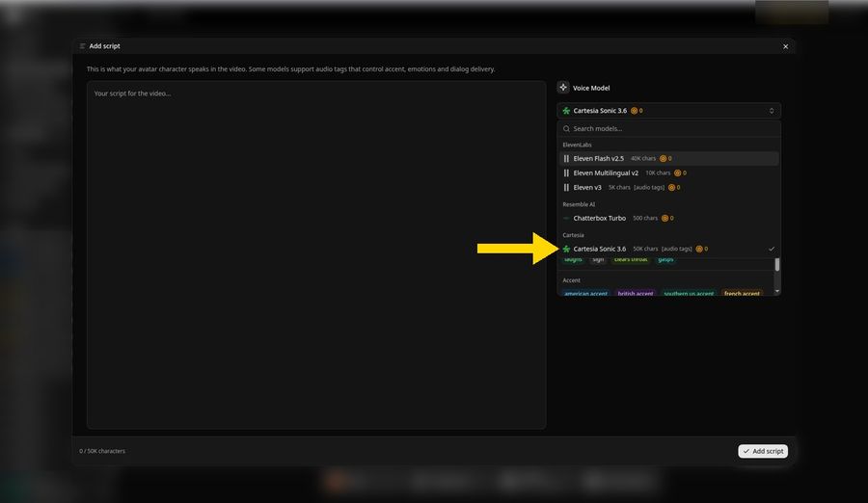Image resolution: width=868 pixels, height=503 pixels.
Task: Click the search magnifier icon in models list
Action: (x=566, y=129)
